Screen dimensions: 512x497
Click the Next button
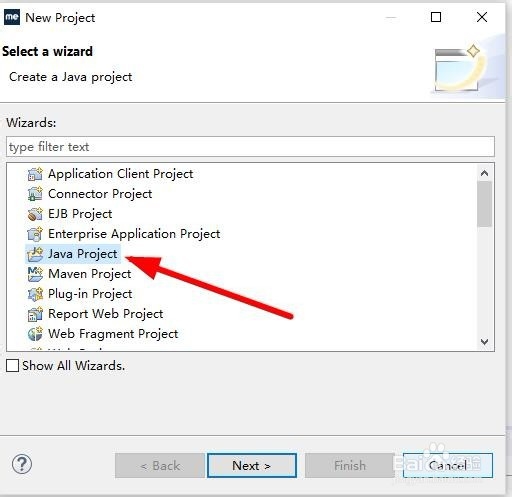tap(252, 465)
